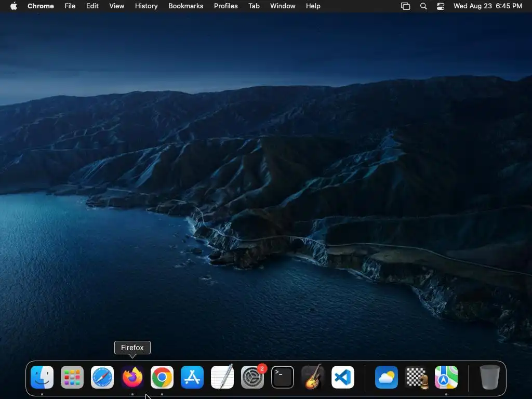The image size is (532, 399).
Task: Open Google Chrome from the dock
Action: pos(162,377)
